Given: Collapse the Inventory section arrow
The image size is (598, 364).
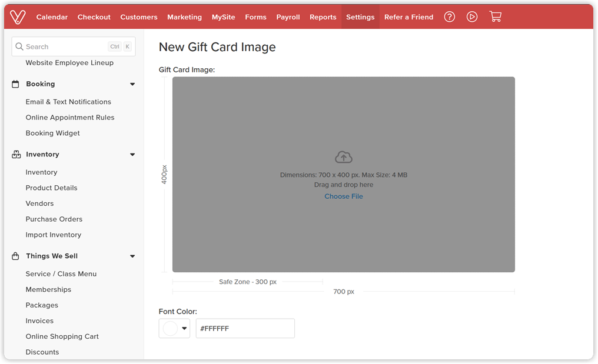Looking at the screenshot, I should coord(132,155).
